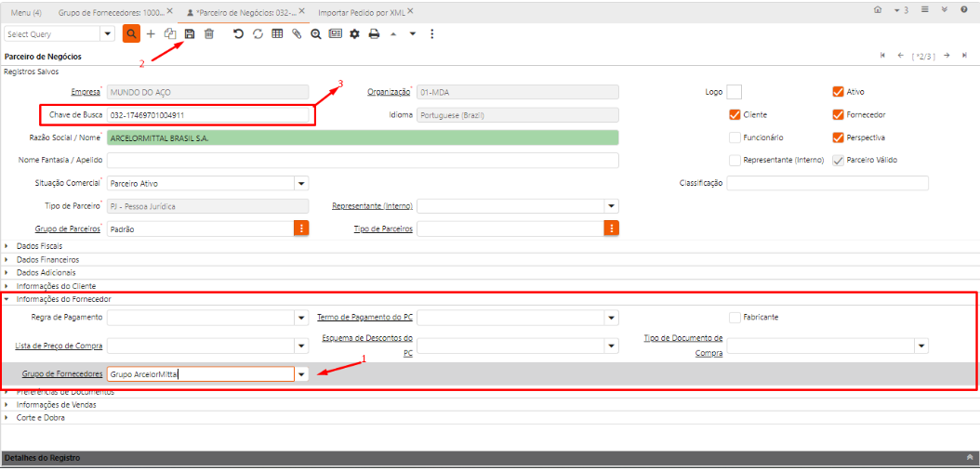Click the plus icon to add new record
Viewport: 980px width, 470px height.
151,33
